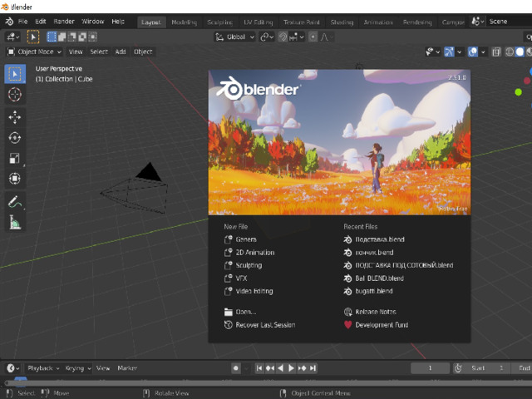The height and width of the screenshot is (399, 532).
Task: Click the green Y axis gizmo dot
Action: (518, 92)
